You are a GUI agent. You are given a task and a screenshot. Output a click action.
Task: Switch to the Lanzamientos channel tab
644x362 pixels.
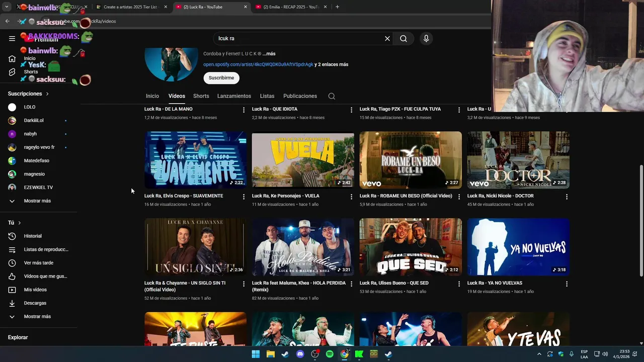click(234, 96)
